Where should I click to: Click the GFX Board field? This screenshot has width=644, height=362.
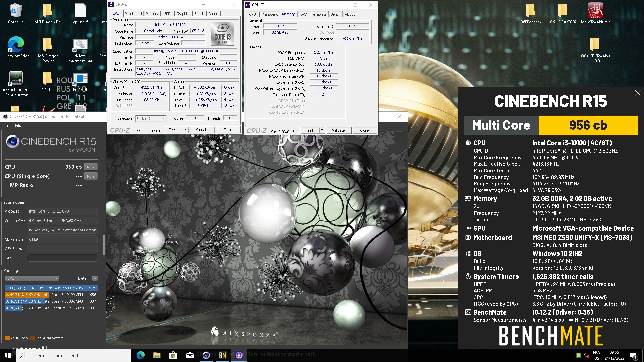tap(62, 249)
